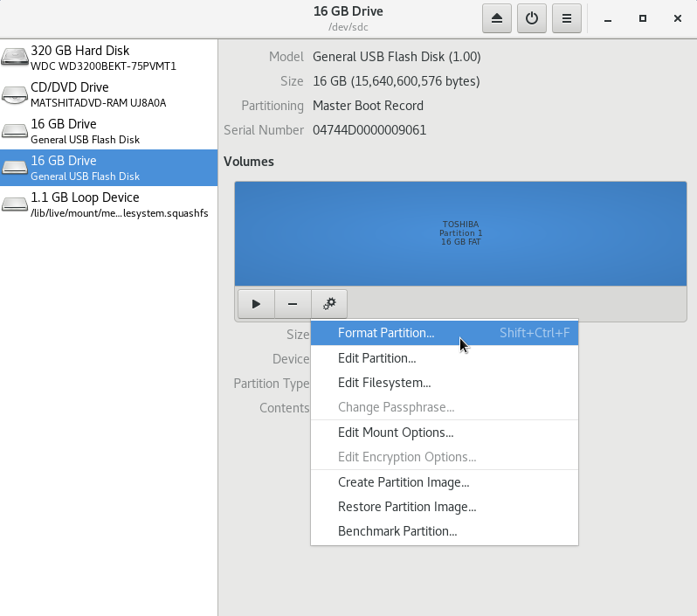The width and height of the screenshot is (697, 616).
Task: Run Benchmark Partition...
Action: [445, 531]
